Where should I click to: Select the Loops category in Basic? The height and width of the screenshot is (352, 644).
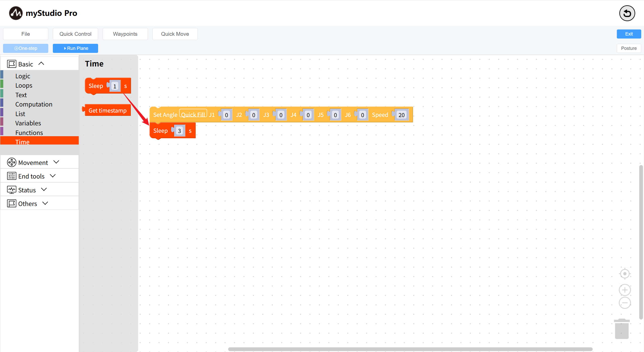click(x=24, y=85)
